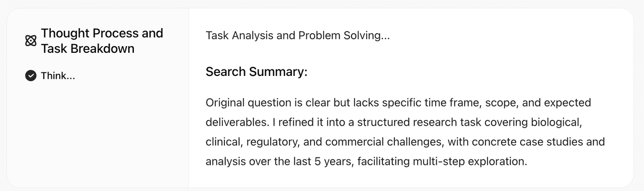Click the completed checkmark icon beside Think...
The height and width of the screenshot is (191, 644).
tap(31, 76)
